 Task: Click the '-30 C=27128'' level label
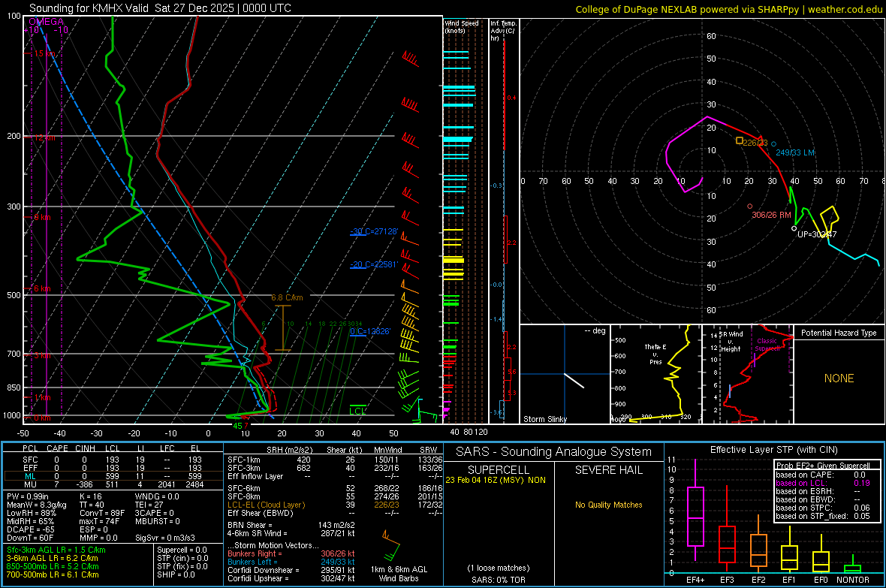(x=374, y=231)
